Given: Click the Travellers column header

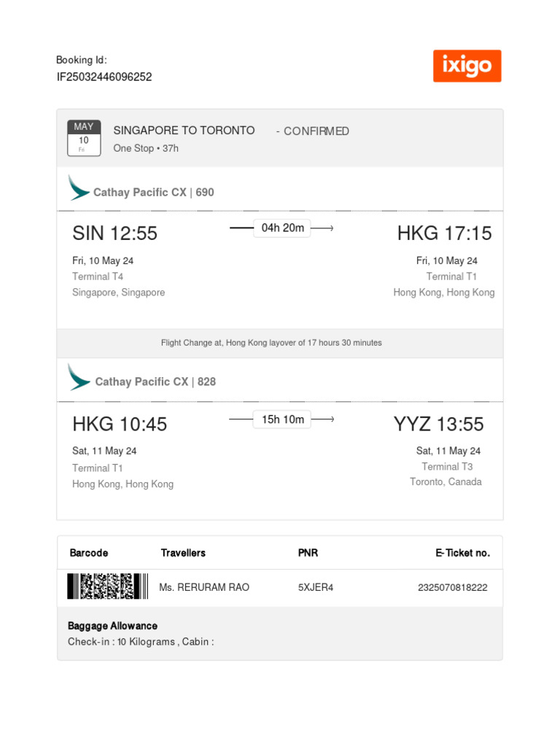Looking at the screenshot, I should 183,553.
